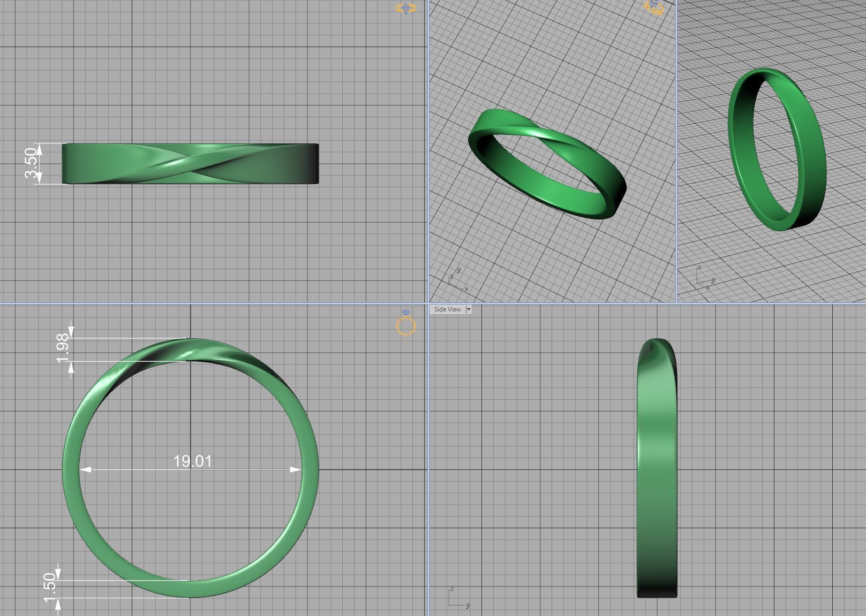Select the twisted ring in the top viewport
This screenshot has height=616, width=866.
190,164
